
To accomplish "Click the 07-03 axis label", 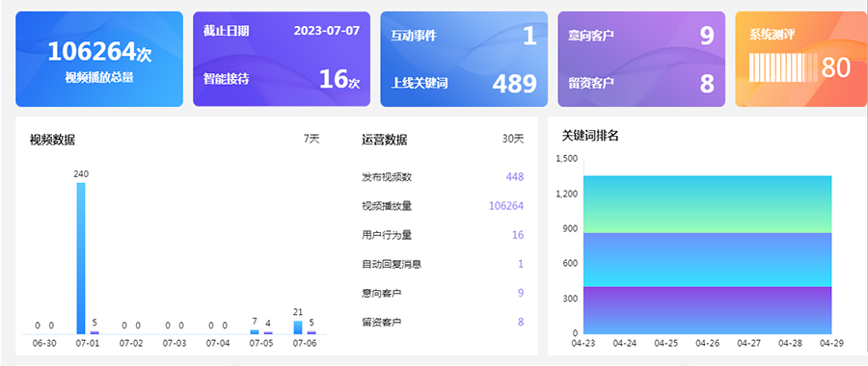I will point(175,343).
